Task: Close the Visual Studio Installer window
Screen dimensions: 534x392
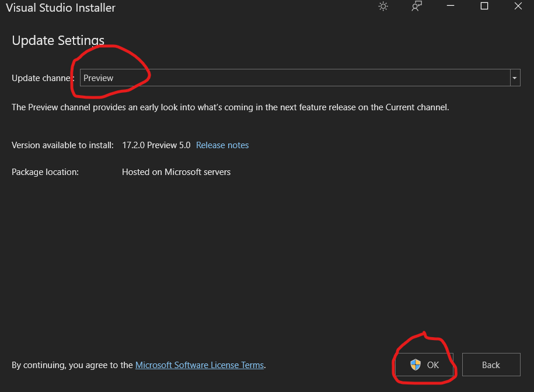Action: (518, 7)
